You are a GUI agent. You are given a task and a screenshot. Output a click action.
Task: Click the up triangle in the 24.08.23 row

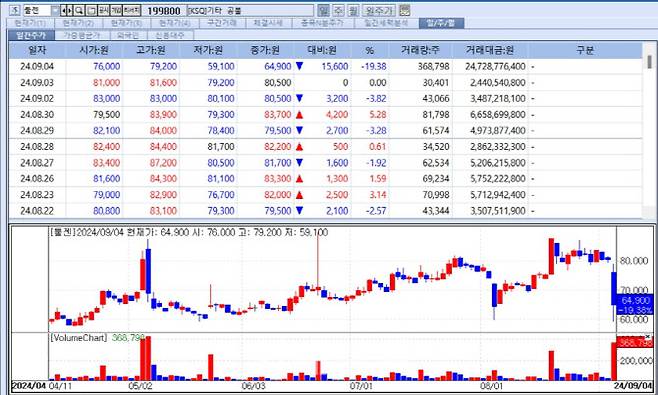[299, 195]
